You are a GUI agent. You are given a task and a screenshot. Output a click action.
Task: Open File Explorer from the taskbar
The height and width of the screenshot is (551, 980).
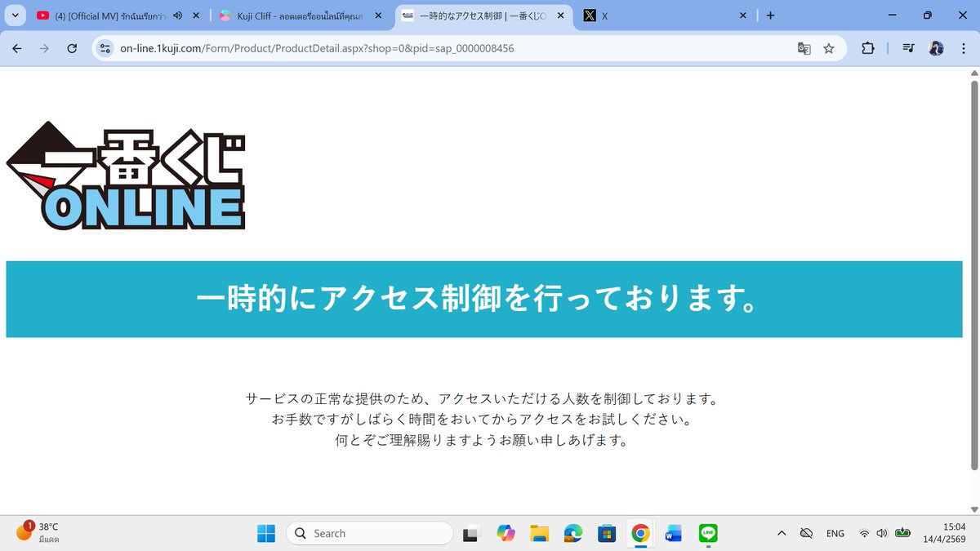tap(539, 533)
